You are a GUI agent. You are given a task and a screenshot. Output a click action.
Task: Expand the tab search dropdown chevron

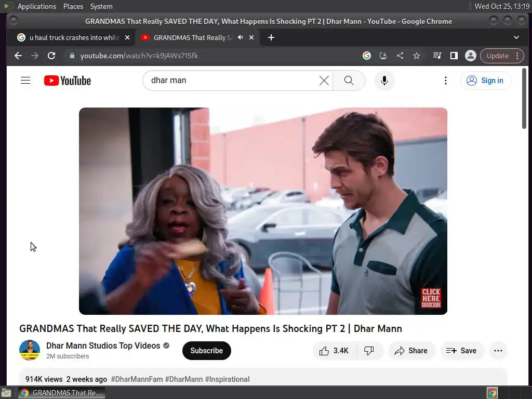tap(516, 37)
